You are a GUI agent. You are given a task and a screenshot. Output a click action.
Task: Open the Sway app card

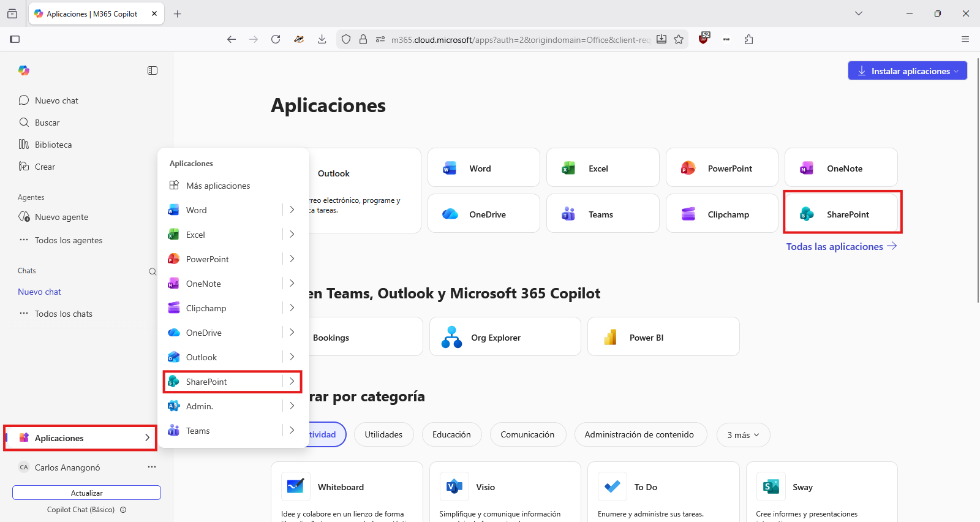(x=822, y=492)
